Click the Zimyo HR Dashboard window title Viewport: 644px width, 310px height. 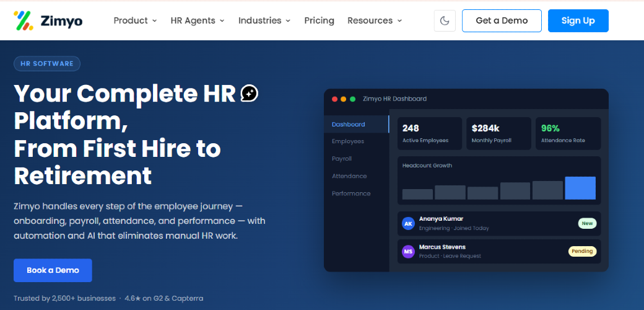(394, 99)
